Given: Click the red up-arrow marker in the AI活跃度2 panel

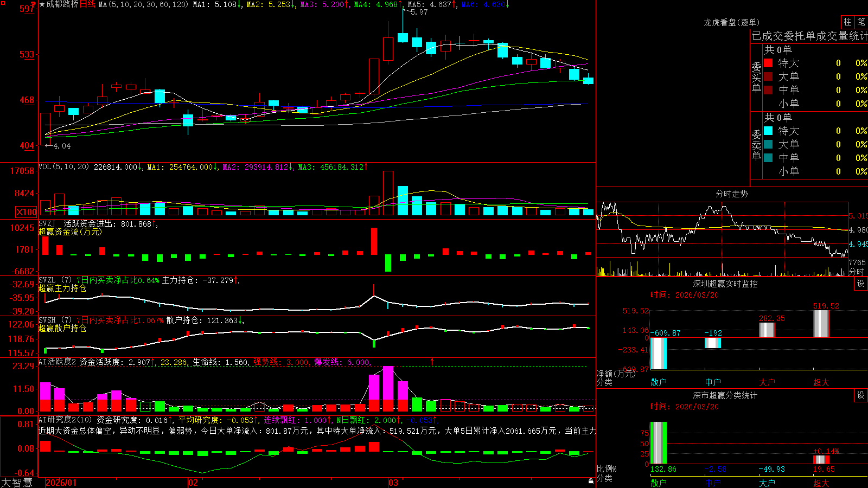Looking at the screenshot, I should point(432,362).
